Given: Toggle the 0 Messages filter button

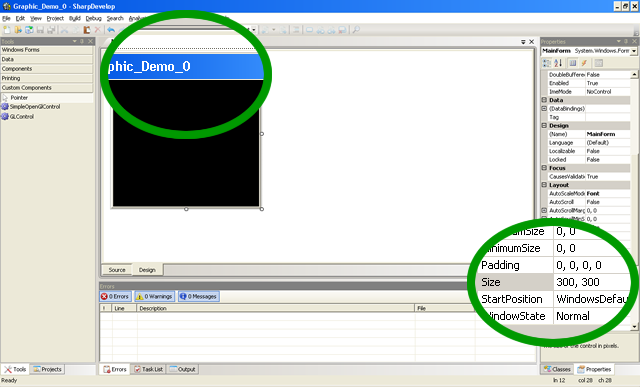Looking at the screenshot, I should click(x=198, y=296).
